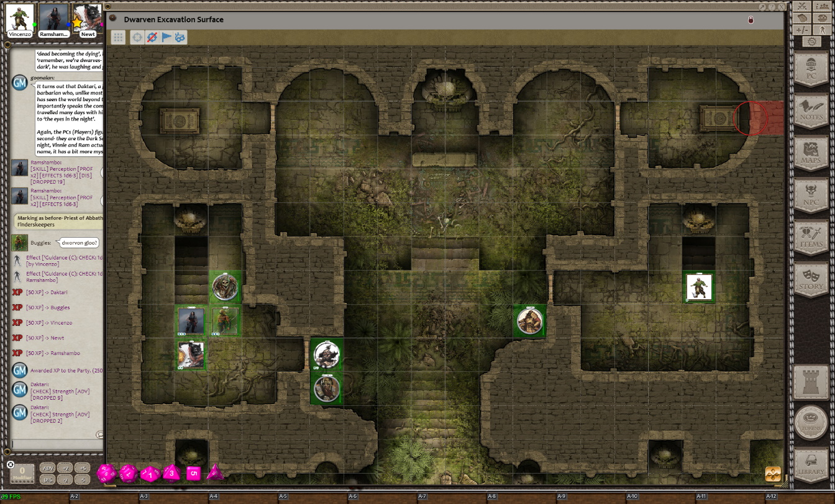Image resolution: width=835 pixels, height=504 pixels.
Task: Click the pink d20 die
Action: [x=106, y=474]
